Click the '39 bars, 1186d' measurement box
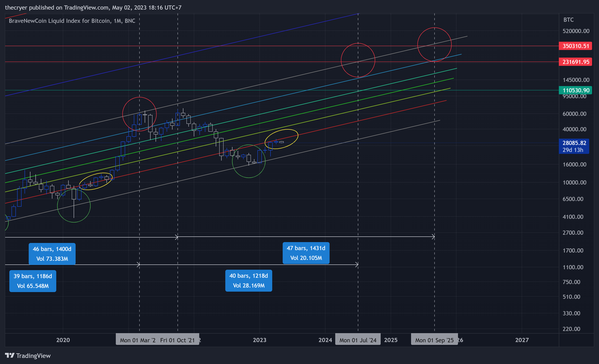This screenshot has width=599, height=364. [33, 281]
